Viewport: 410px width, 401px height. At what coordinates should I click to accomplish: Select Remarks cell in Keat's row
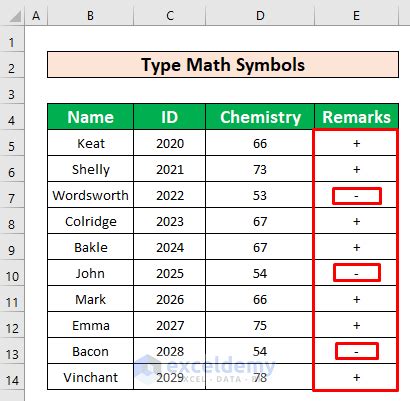[356, 143]
